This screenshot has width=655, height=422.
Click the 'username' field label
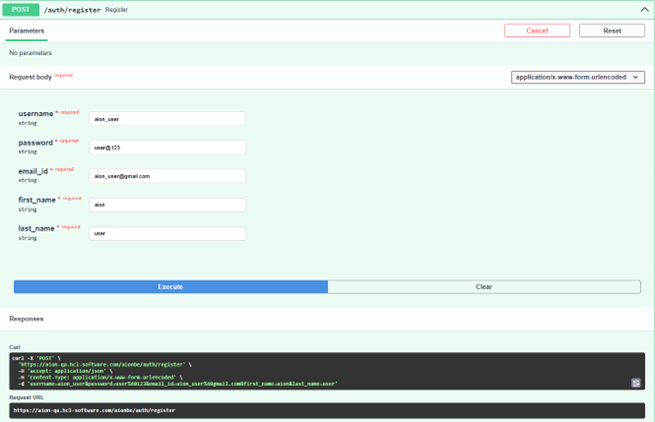36,114
